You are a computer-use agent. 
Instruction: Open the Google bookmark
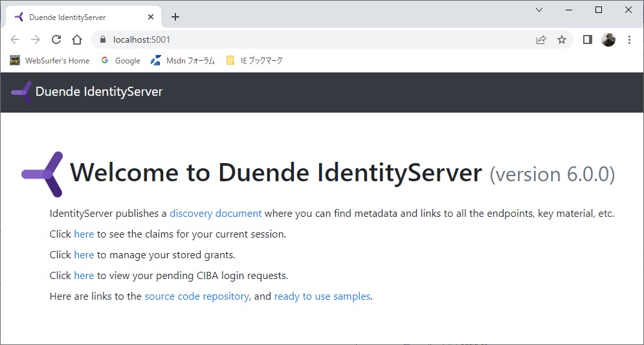coord(121,61)
